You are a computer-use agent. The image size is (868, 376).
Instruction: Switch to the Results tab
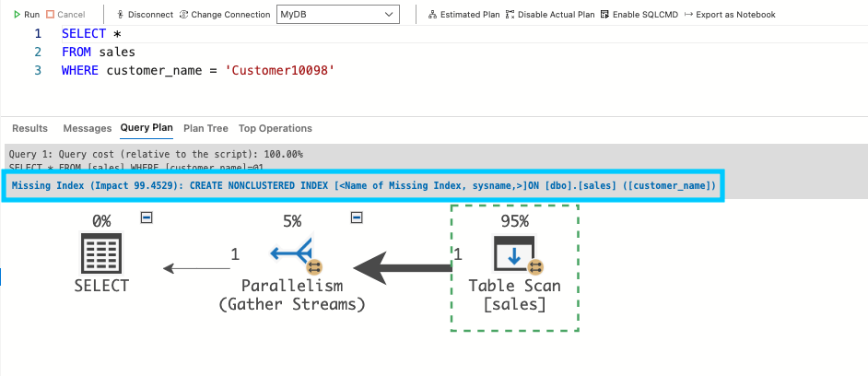click(29, 128)
